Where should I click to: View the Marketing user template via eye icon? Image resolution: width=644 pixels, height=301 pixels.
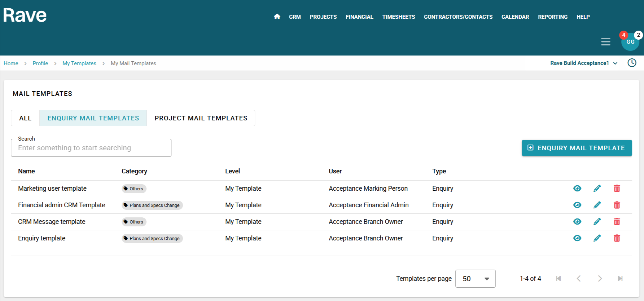(x=577, y=189)
